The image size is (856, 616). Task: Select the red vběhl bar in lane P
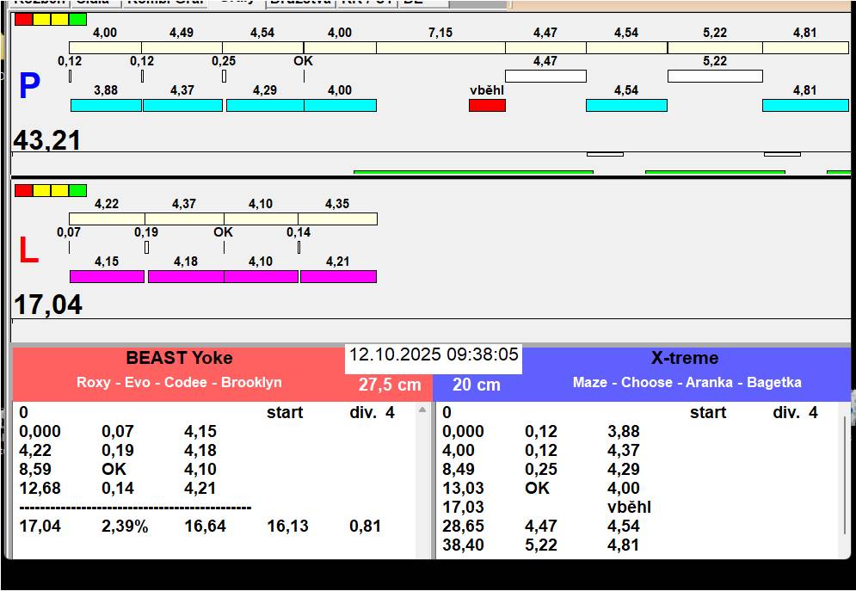[x=487, y=106]
